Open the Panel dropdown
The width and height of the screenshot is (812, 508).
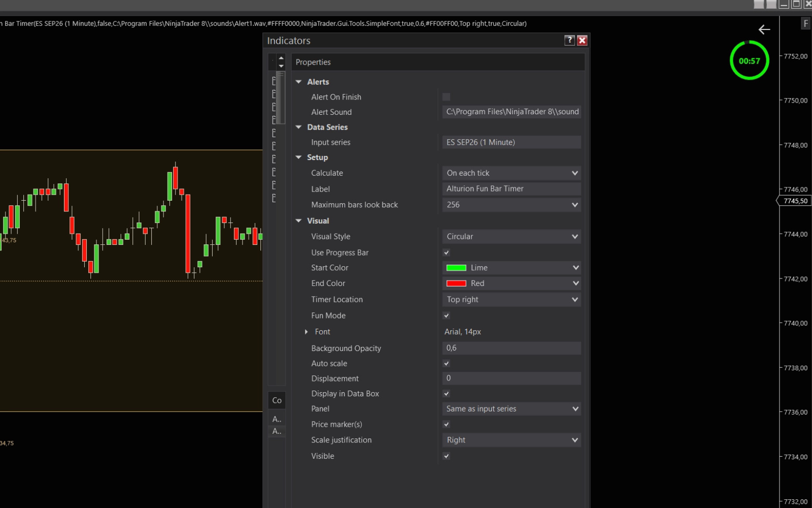(x=512, y=409)
